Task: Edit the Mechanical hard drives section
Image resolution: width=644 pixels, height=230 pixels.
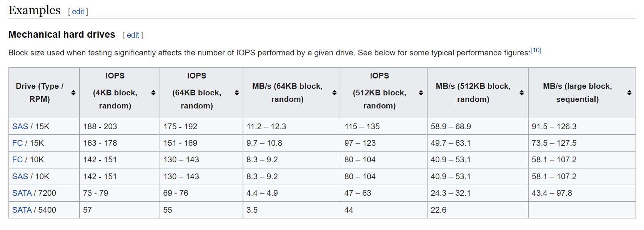Action: tap(133, 35)
